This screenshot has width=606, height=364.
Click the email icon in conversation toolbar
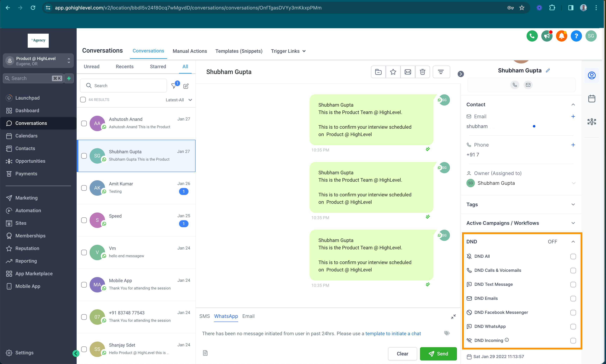pyautogui.click(x=407, y=71)
